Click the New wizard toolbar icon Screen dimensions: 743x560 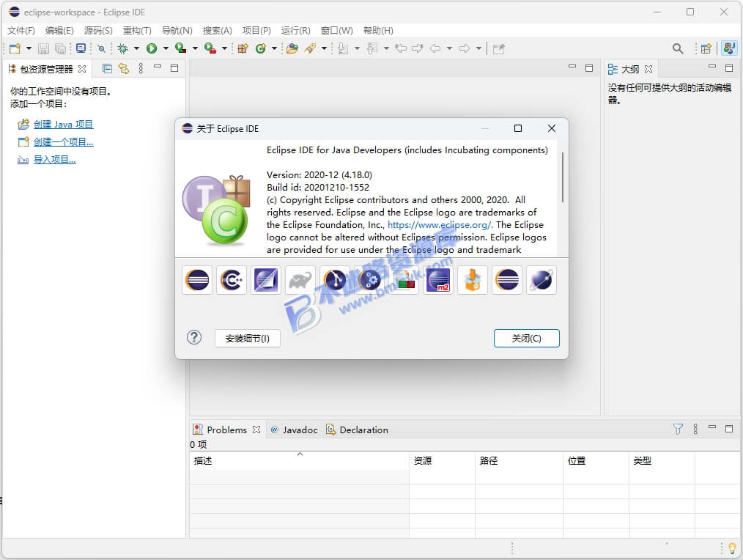15,48
